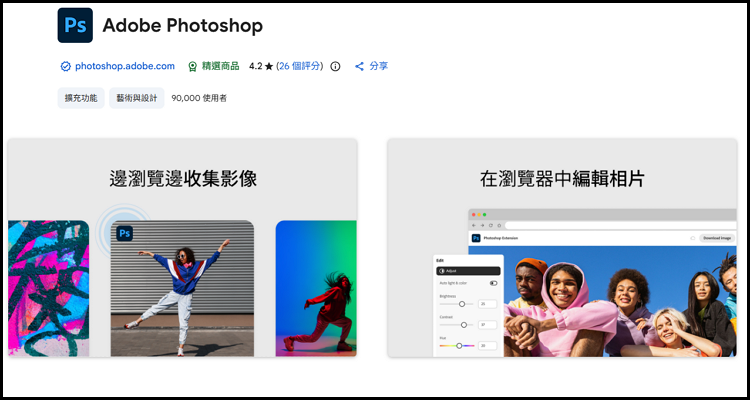Open the 在瀏覽器中編輯相片 preview screenshot
This screenshot has height=400, width=750.
coord(562,247)
